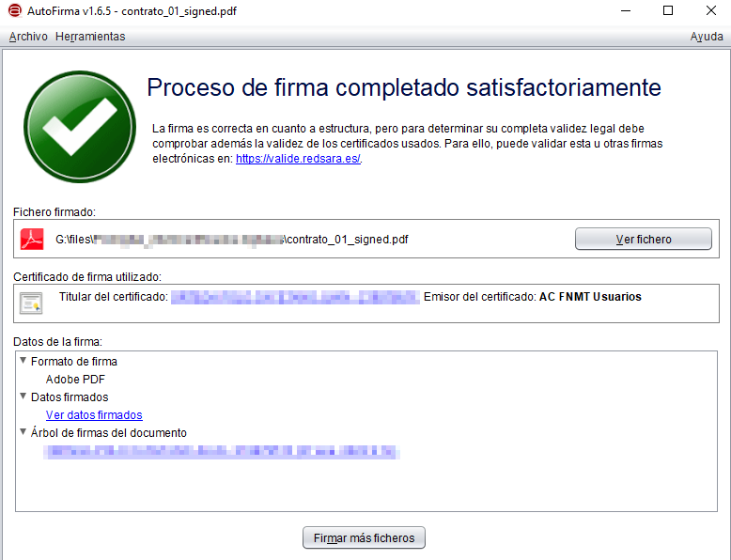Close the AutoFirma window

coord(709,10)
